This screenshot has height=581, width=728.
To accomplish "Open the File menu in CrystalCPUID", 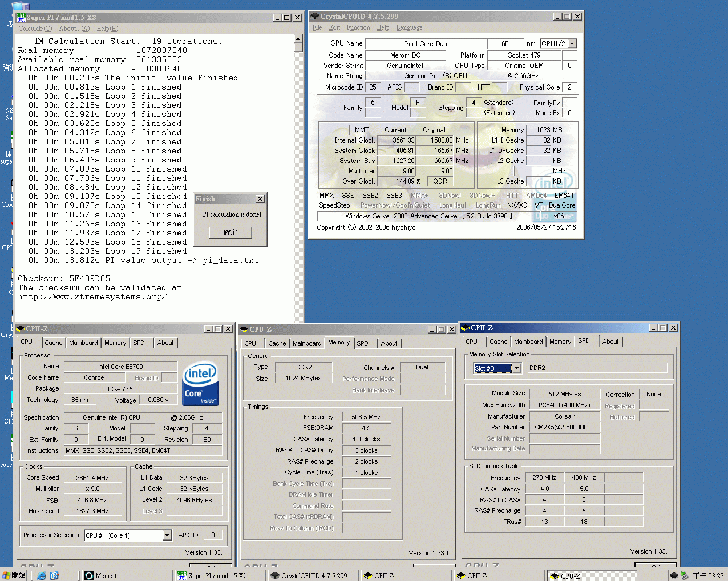I will pos(317,27).
